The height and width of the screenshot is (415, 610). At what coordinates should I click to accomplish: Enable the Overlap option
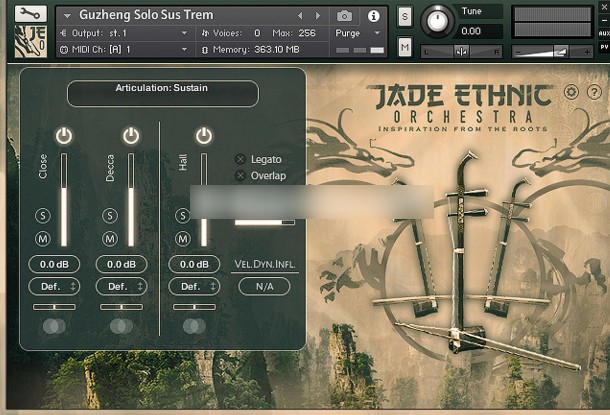[240, 175]
